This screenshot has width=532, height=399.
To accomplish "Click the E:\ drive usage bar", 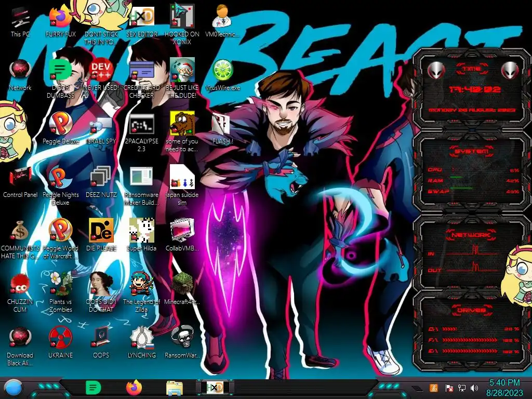I will coord(470,351).
